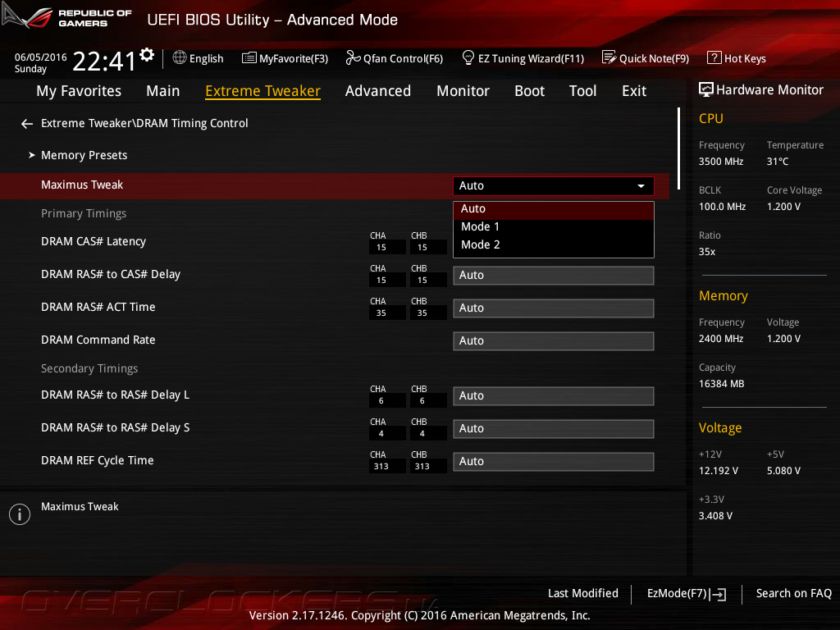Click the info icon next to Maximus Tweak description
The height and width of the screenshot is (630, 840).
click(19, 514)
